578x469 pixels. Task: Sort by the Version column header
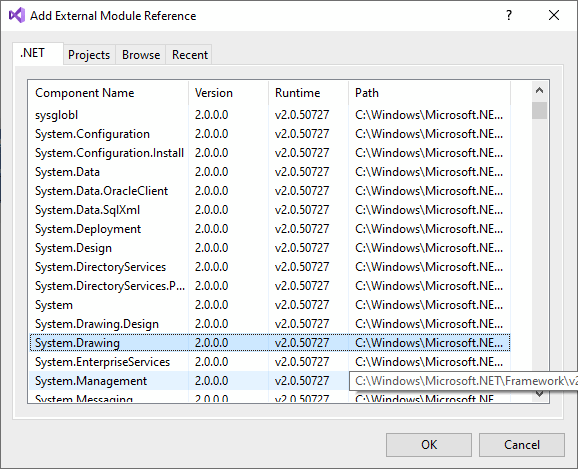228,93
